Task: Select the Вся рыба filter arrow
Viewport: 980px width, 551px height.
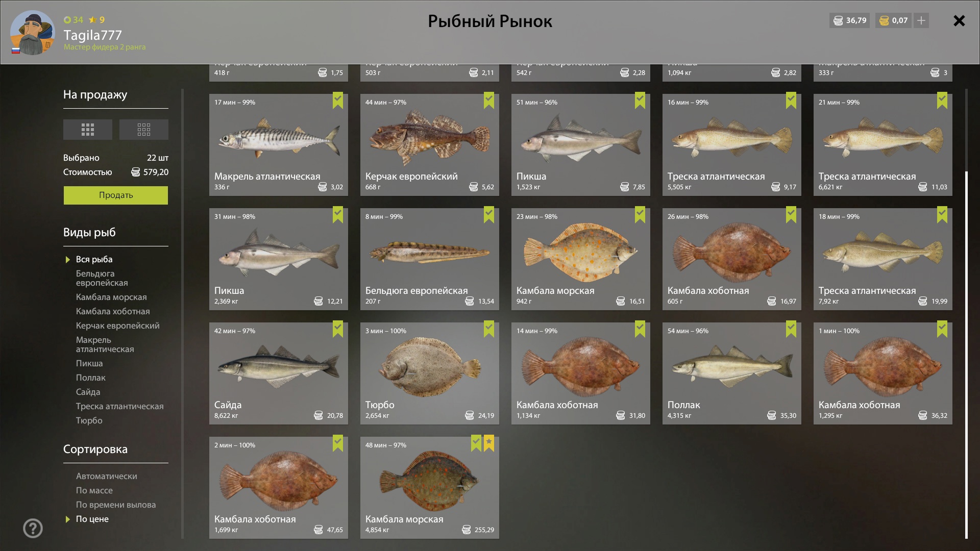Action: pos(67,260)
